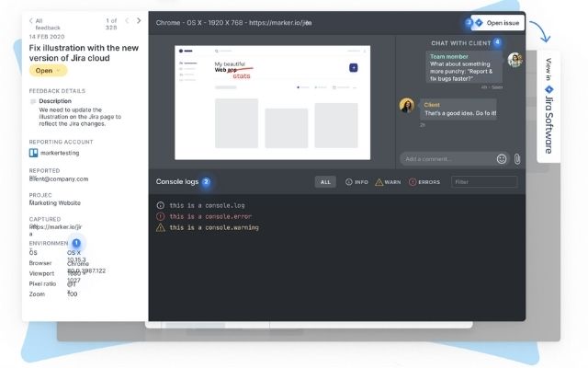588x368 pixels.
Task: Click the CHAT WITH CLIENT heading
Action: (x=461, y=43)
